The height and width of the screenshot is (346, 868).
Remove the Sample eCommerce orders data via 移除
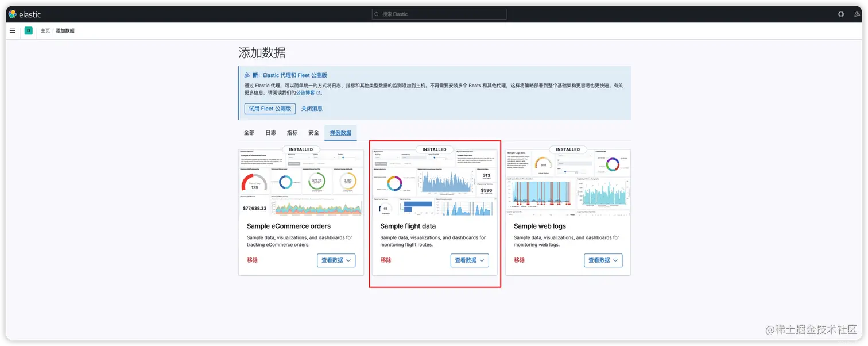tap(253, 260)
